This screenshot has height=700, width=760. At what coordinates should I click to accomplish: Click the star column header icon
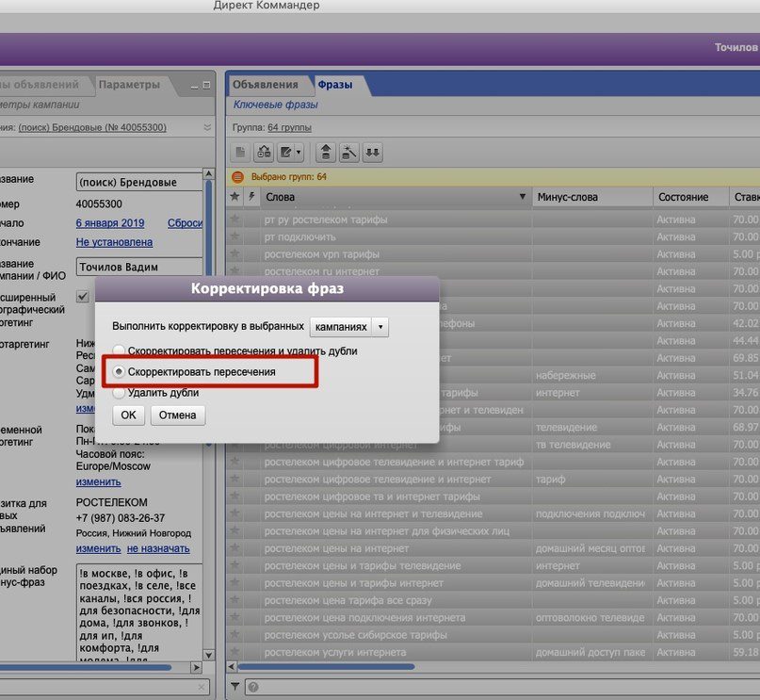coord(235,197)
